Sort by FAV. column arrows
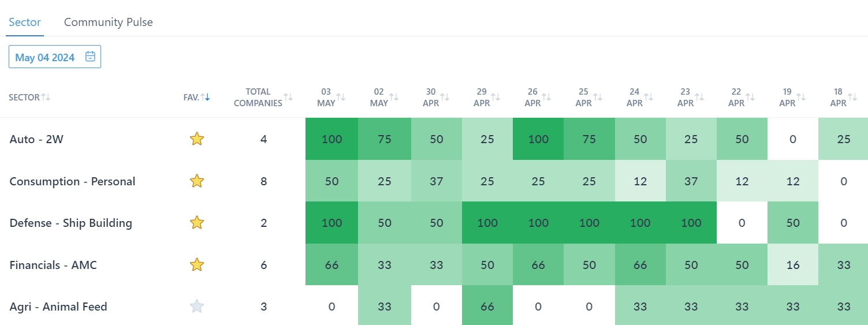Viewport: 868px width, 325px height. click(205, 97)
